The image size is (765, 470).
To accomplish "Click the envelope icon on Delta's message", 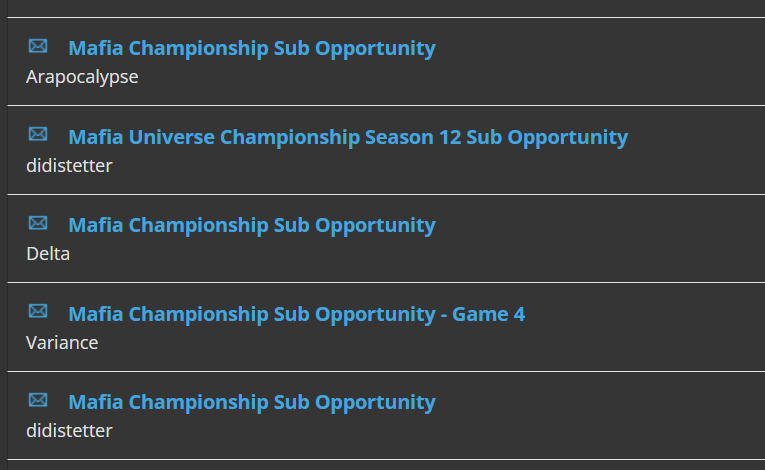I will [x=38, y=223].
